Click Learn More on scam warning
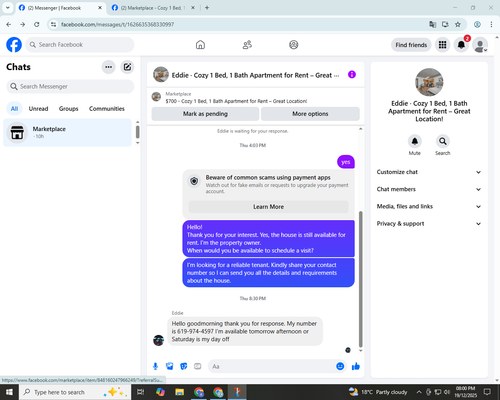This screenshot has height=400, width=500. point(268,207)
